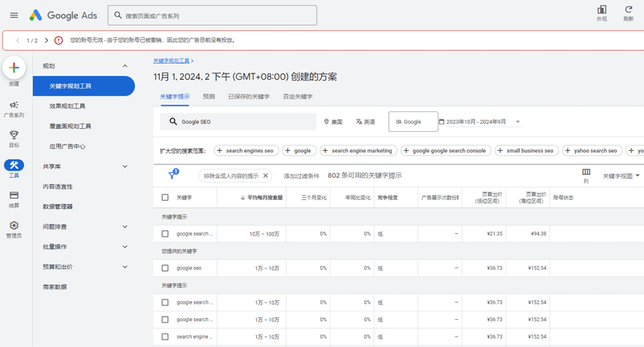Image resolution: width=644 pixels, height=347 pixels.
Task: Click the filter funnel icon
Action: click(x=172, y=175)
